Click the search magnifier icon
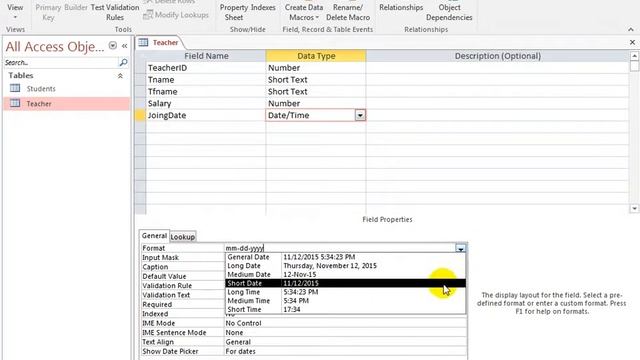Screen dimensions: 640x360 tap(123, 62)
